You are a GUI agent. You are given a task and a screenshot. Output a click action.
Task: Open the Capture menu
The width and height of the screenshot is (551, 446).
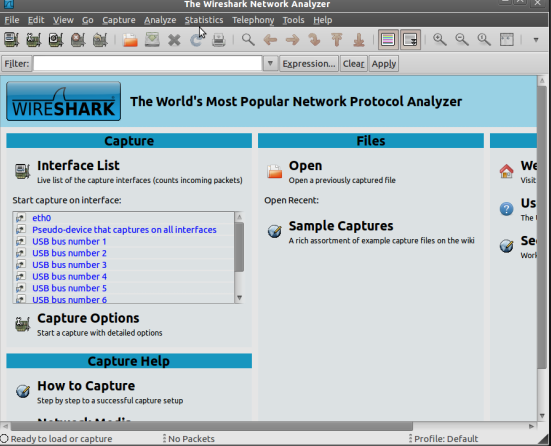pyautogui.click(x=119, y=20)
